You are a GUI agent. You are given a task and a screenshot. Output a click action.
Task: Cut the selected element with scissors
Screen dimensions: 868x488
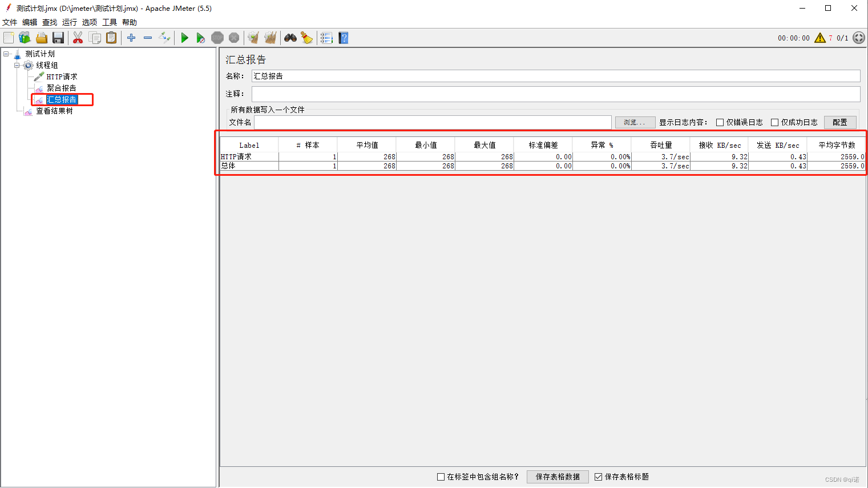point(78,38)
